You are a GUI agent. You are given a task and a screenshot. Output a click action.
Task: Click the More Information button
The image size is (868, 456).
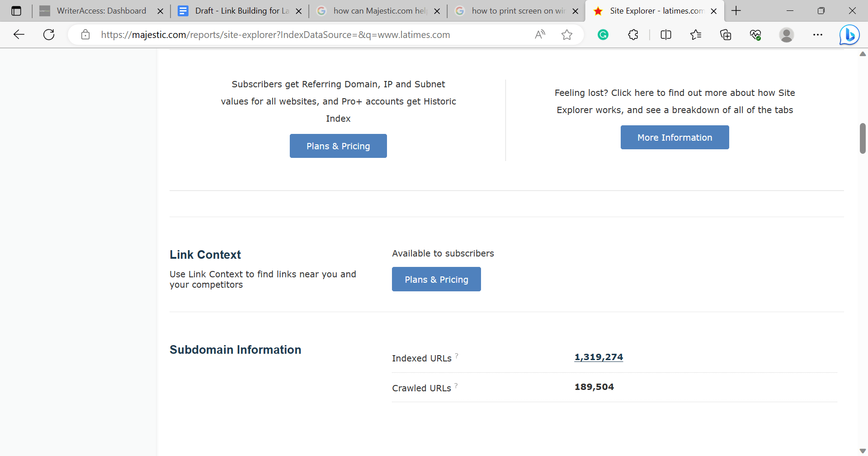[x=675, y=137]
